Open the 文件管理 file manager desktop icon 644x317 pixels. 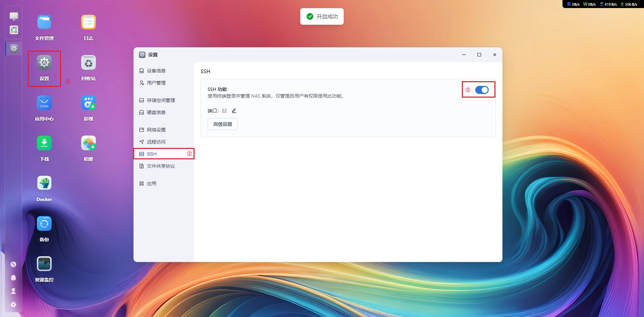click(44, 22)
